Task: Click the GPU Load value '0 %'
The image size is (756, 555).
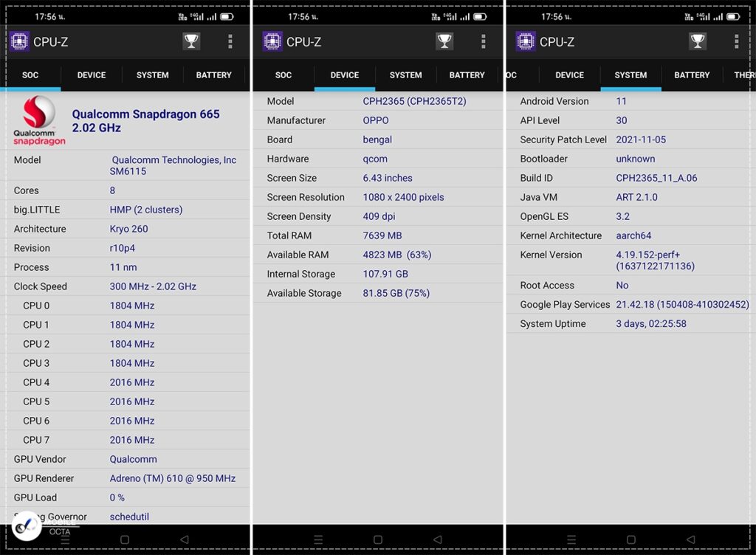Action: pyautogui.click(x=117, y=497)
